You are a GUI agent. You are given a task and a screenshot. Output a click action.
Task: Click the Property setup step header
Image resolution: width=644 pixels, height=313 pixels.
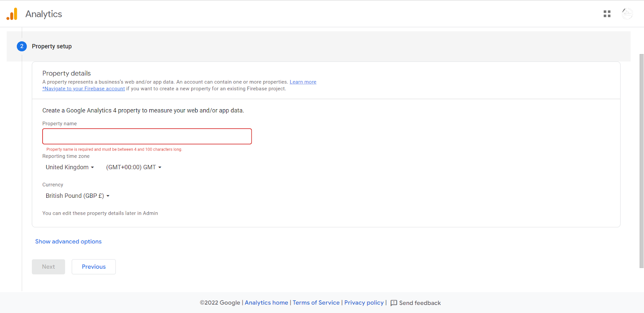[319, 46]
